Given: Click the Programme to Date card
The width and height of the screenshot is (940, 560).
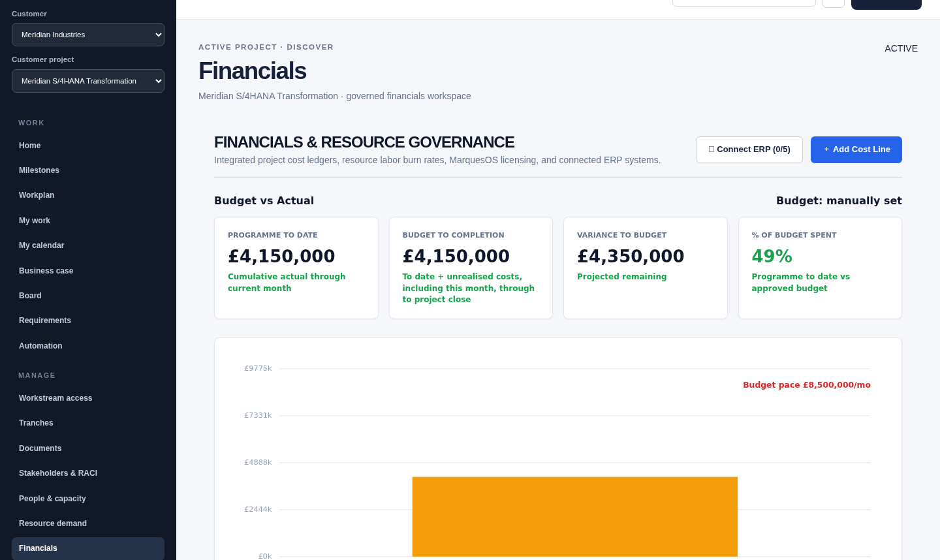Looking at the screenshot, I should [x=296, y=268].
